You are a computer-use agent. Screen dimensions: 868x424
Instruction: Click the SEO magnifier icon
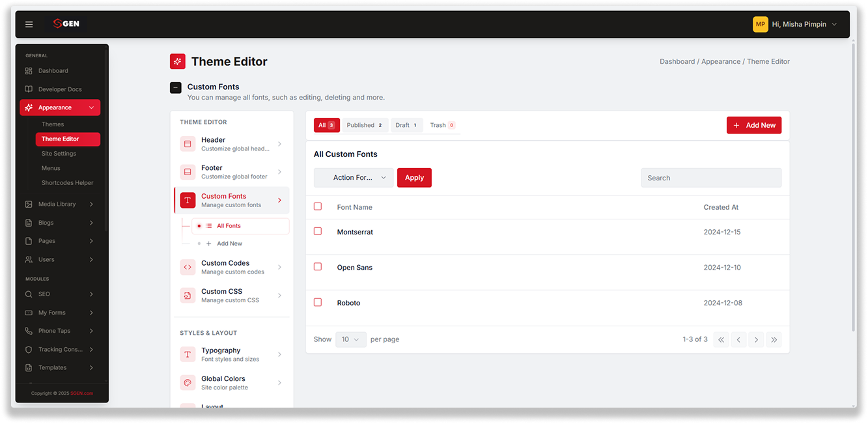29,294
